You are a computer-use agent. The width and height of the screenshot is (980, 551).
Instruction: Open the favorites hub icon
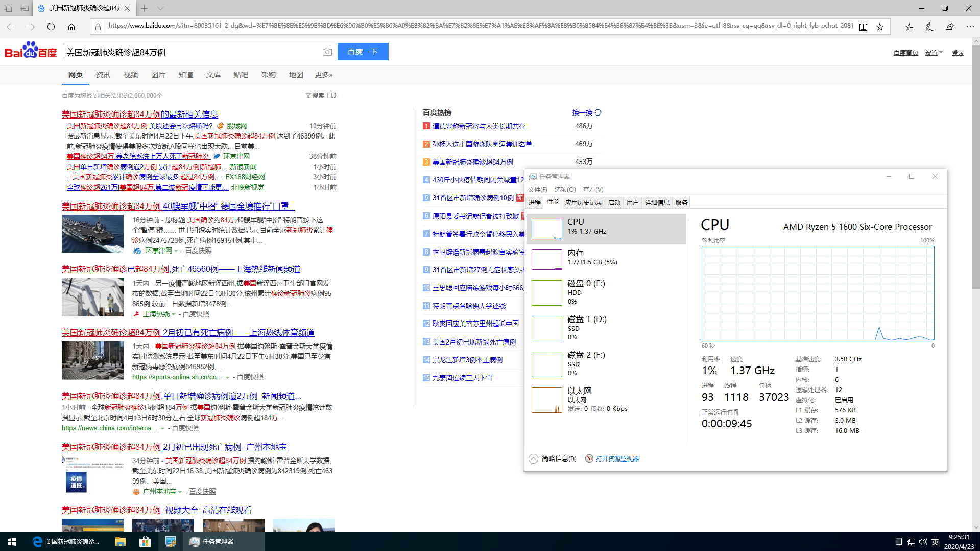(x=909, y=27)
